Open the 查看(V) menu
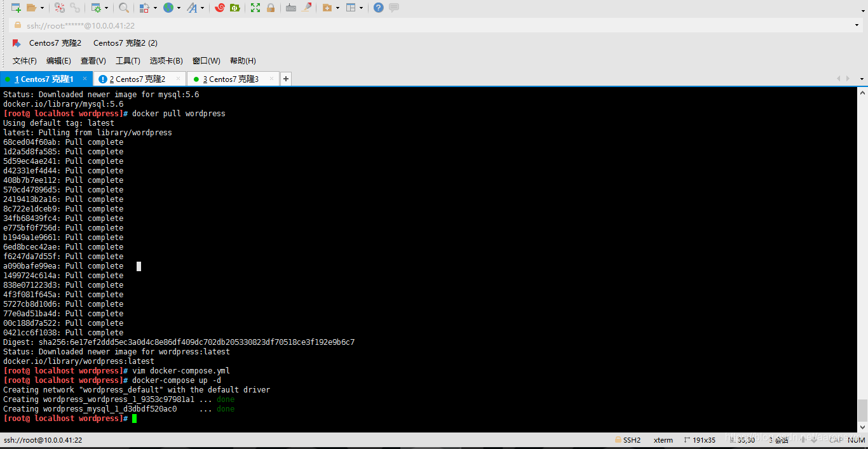This screenshot has width=868, height=449. 93,61
